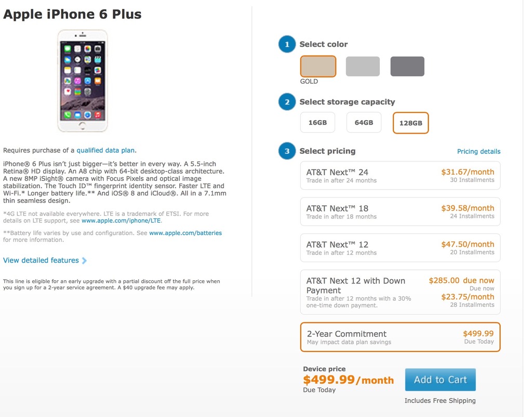This screenshot has height=417, width=532.
Task: Pick the space gray color swatch
Action: (407, 66)
